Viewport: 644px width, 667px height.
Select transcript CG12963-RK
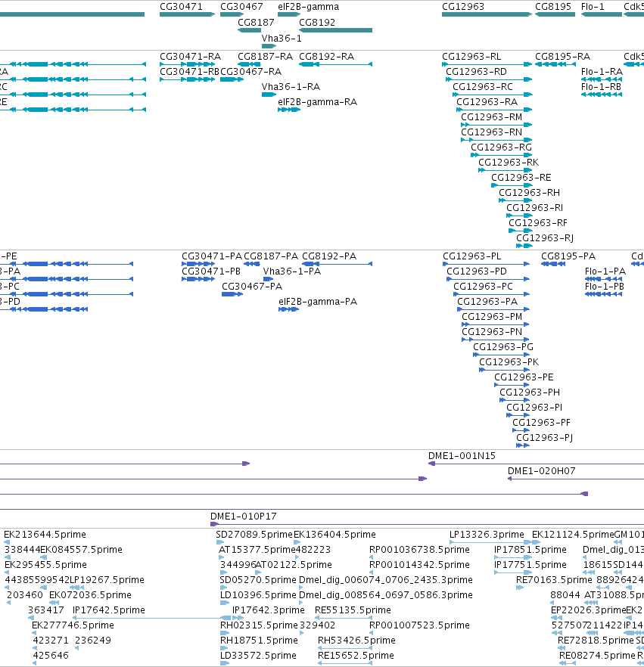(x=509, y=163)
